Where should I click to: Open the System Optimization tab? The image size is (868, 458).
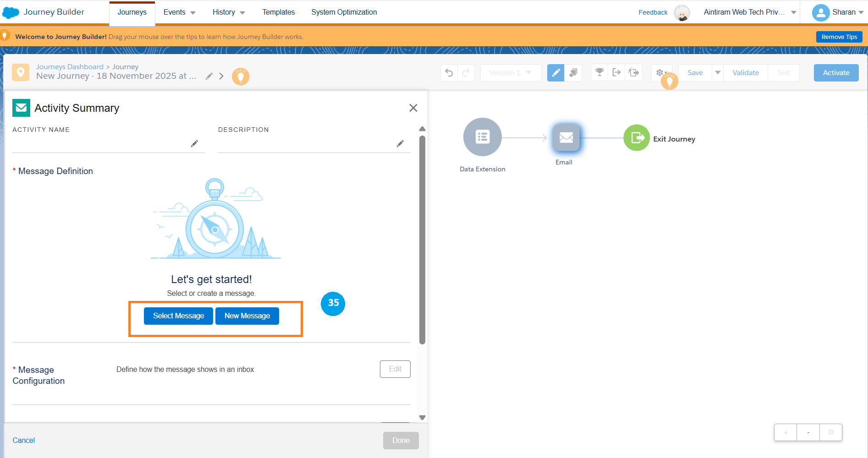344,12
